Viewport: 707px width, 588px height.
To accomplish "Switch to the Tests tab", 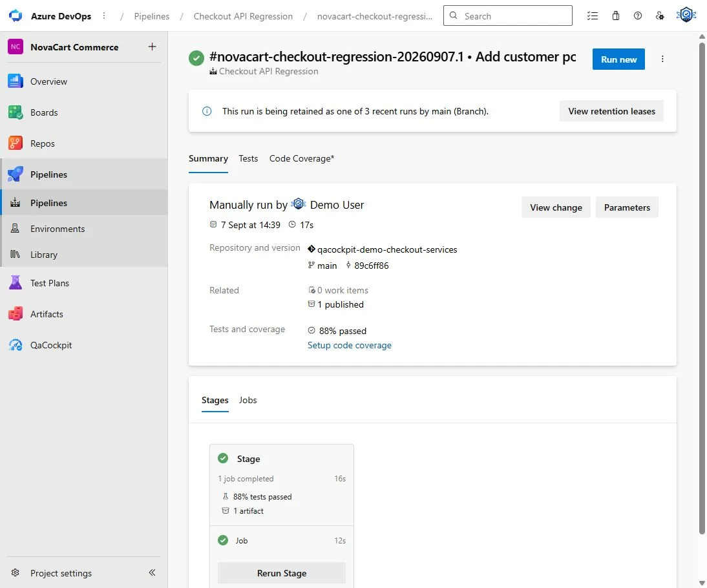I will click(x=248, y=159).
